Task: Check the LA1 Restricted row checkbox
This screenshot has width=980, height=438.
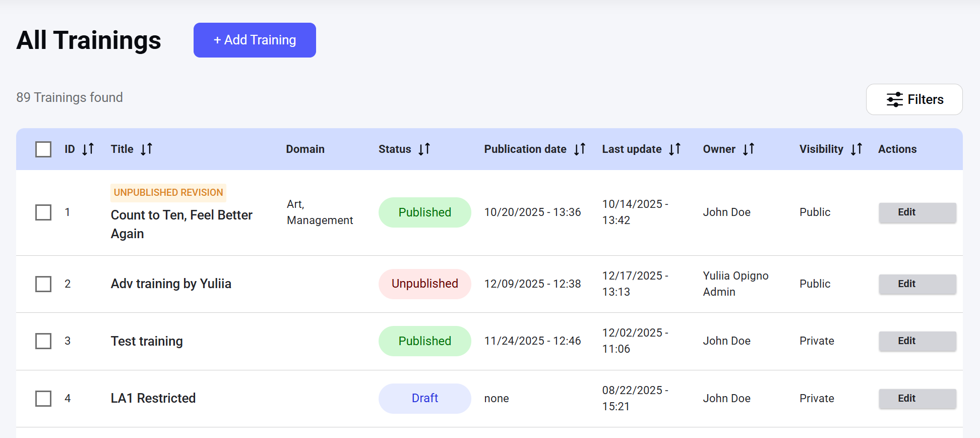Action: (43, 399)
